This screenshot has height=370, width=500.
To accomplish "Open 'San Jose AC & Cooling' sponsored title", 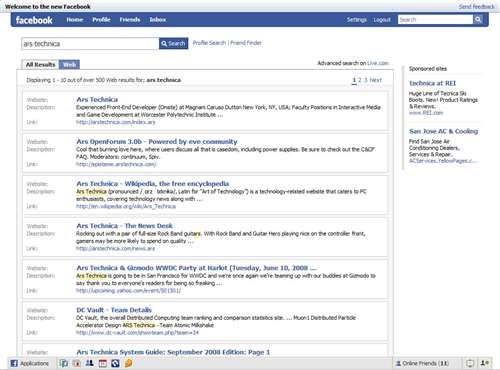I will 444,131.
